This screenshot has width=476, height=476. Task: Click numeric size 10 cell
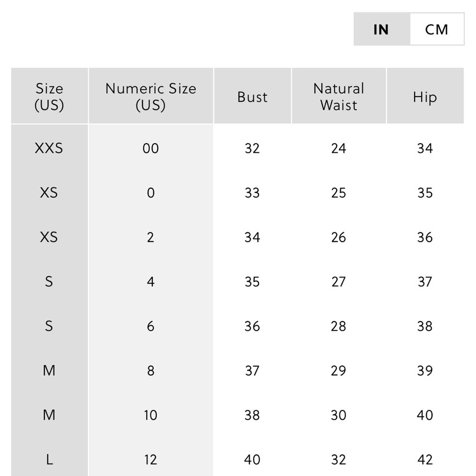pos(150,415)
